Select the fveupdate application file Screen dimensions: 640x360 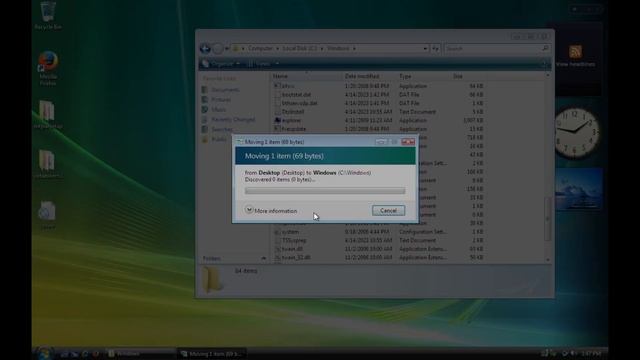[294, 129]
